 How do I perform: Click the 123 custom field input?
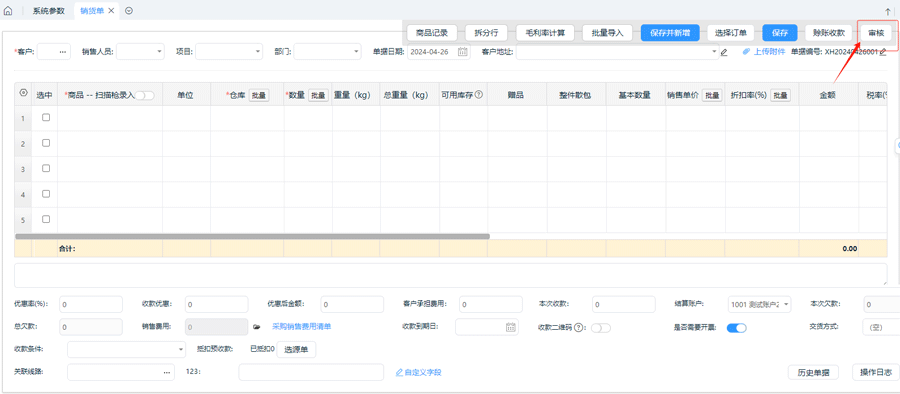[311, 372]
